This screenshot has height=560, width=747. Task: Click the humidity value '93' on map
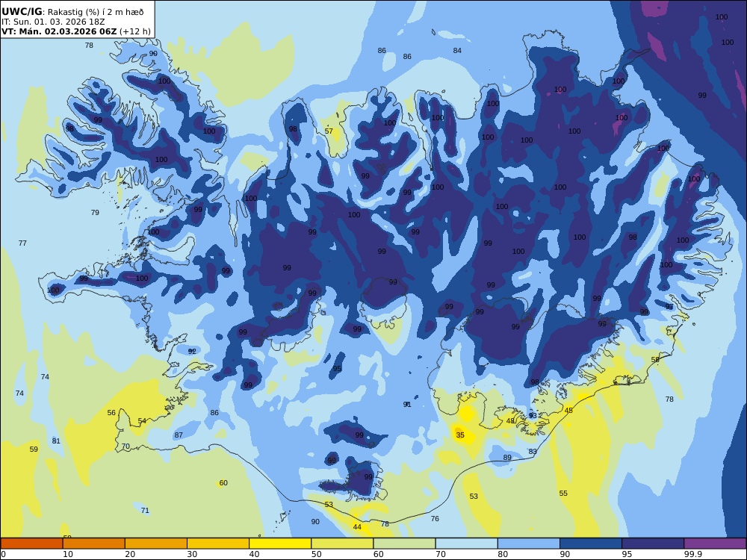point(533,416)
